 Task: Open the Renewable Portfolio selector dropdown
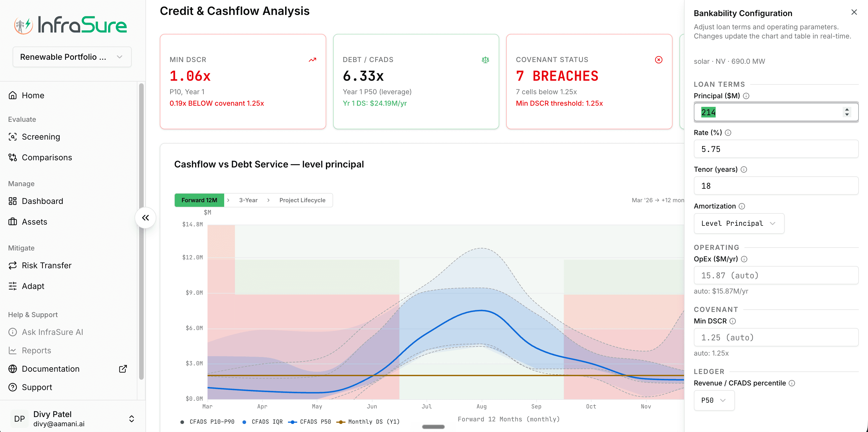pos(72,57)
